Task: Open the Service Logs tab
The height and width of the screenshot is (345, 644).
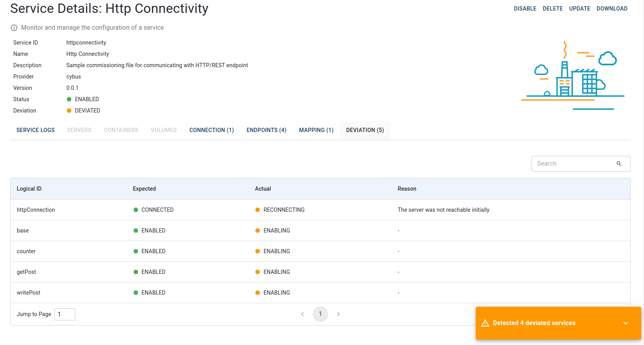Action: pos(36,130)
